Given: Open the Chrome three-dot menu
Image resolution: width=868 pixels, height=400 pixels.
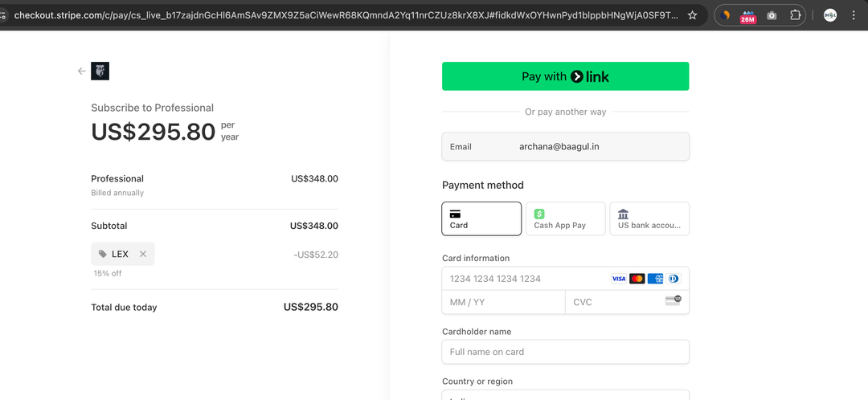Looking at the screenshot, I should (854, 15).
